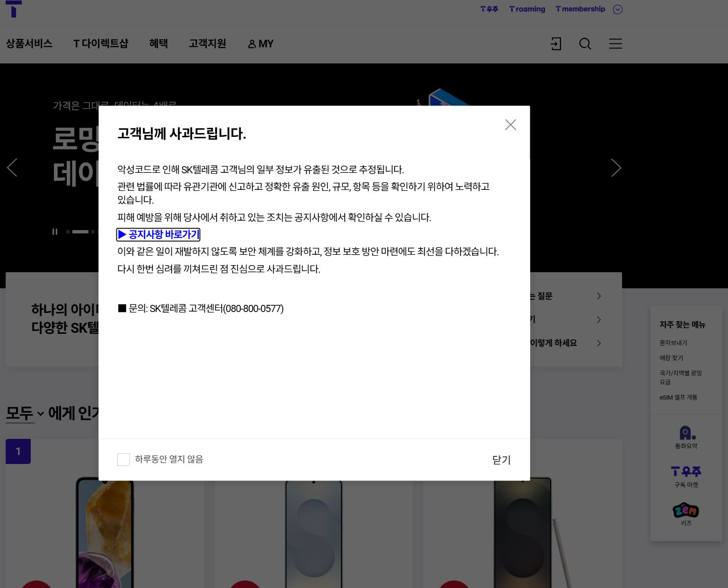Expand the 질문 row chevron
Screen dimensions: 728x588
[598, 296]
